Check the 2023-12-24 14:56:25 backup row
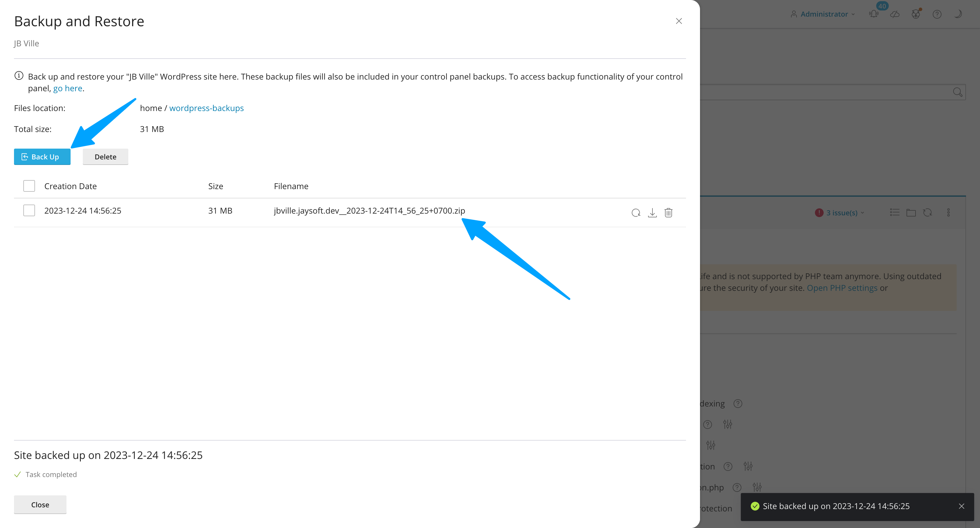Screen dimensions: 980x528 click(x=29, y=211)
